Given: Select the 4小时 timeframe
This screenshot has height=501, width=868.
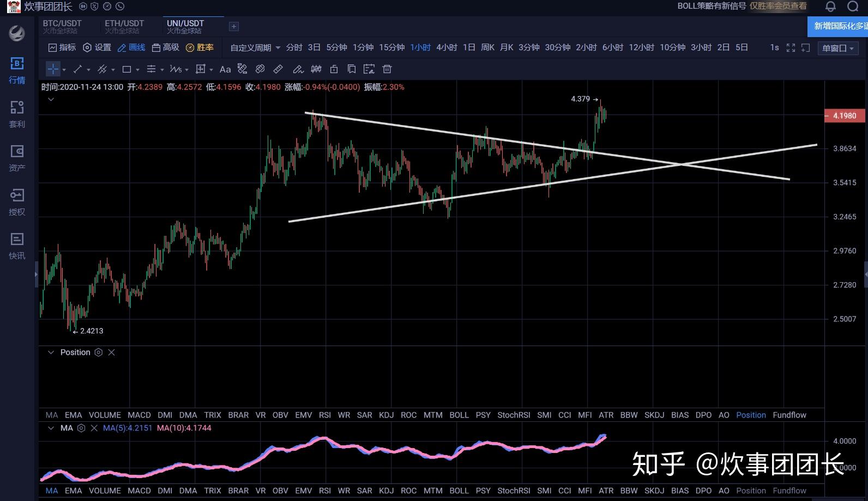Looking at the screenshot, I should pyautogui.click(x=447, y=47).
